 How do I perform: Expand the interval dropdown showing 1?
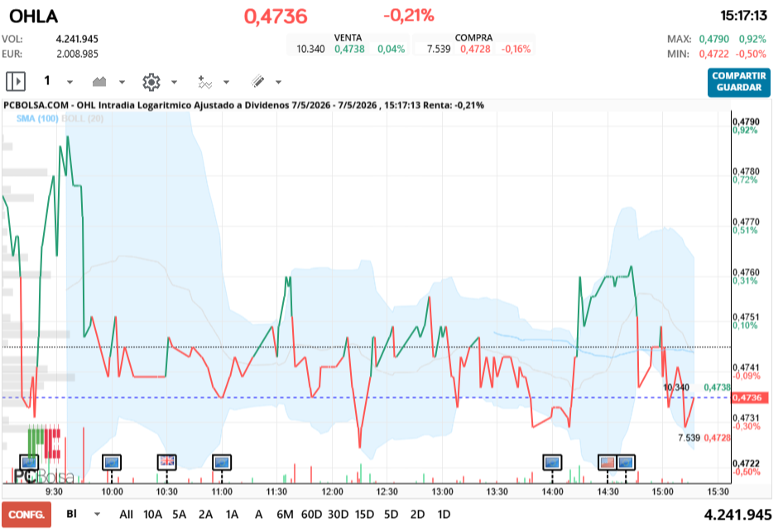pyautogui.click(x=70, y=82)
